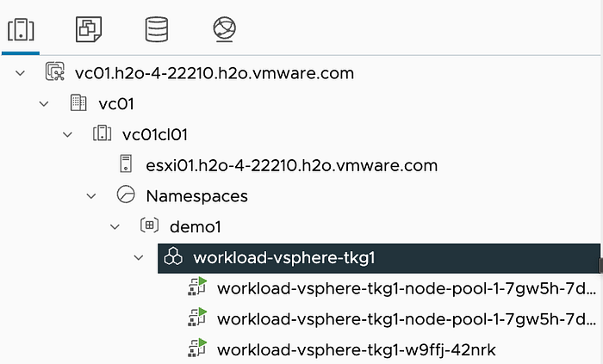Collapse the demo1 namespace node
This screenshot has height=364, width=603.
tap(115, 227)
